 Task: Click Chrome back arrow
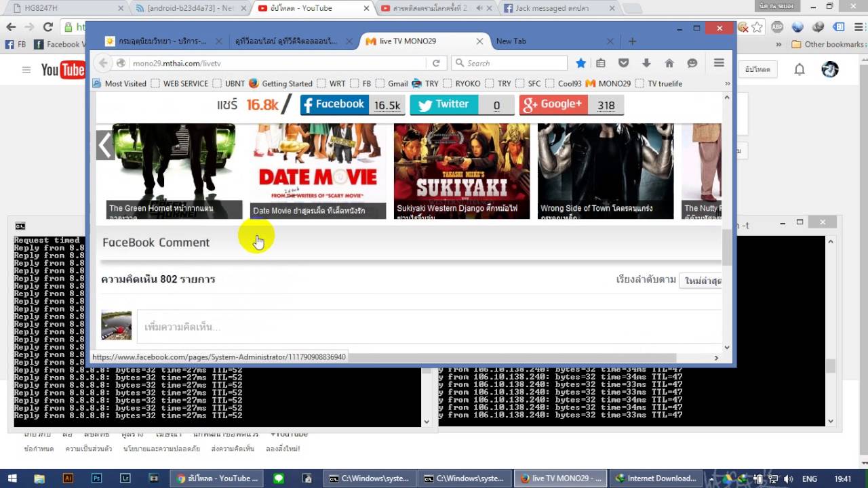(11, 27)
